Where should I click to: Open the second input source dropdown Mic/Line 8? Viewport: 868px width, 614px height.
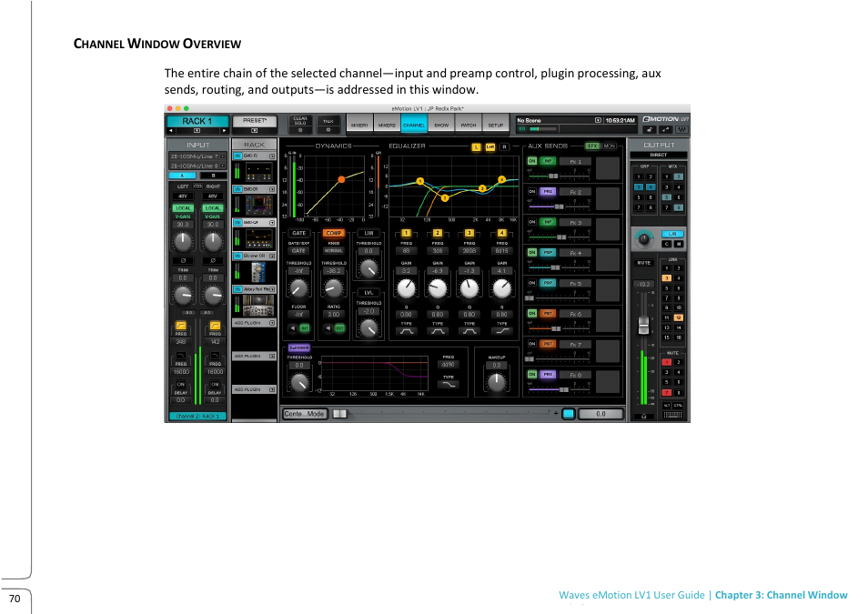(197, 166)
